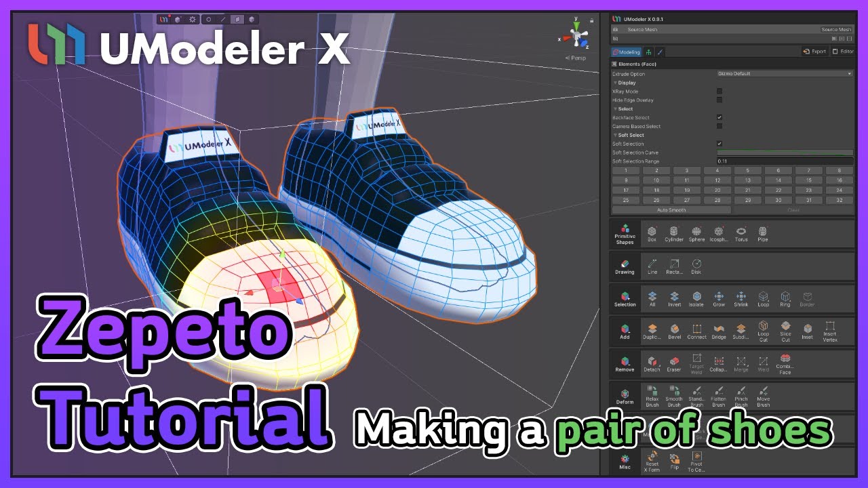Click the Select All tool
The image size is (868, 488).
pos(652,299)
